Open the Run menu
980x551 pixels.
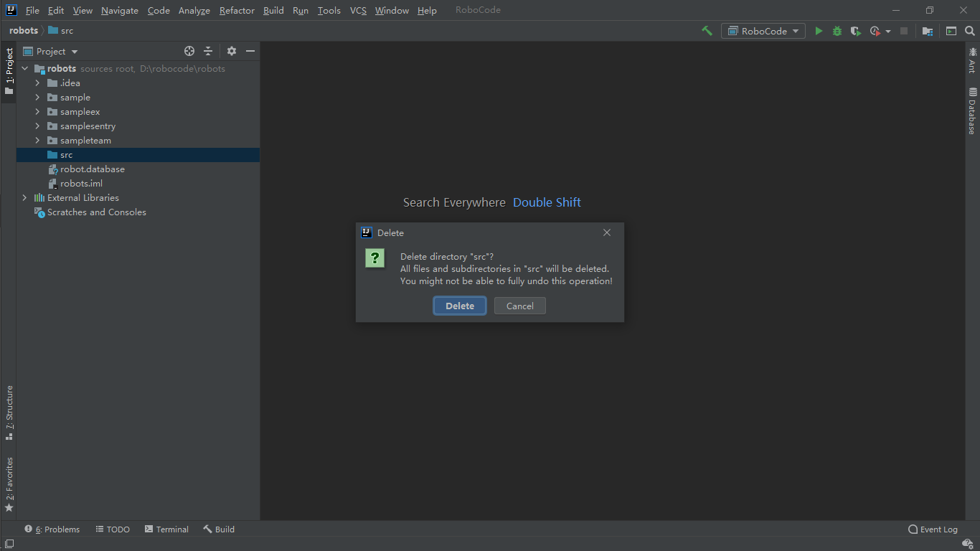point(301,10)
